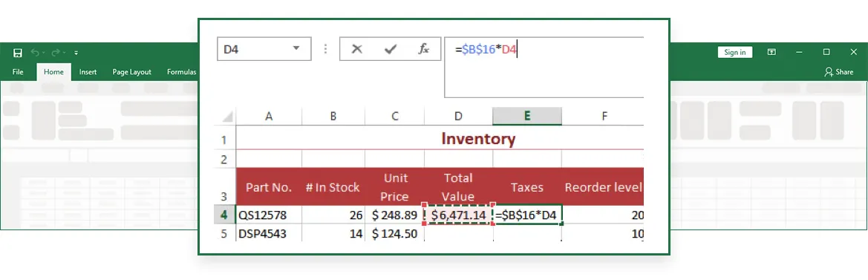Click the Save icon in quick access toolbar

(18, 53)
